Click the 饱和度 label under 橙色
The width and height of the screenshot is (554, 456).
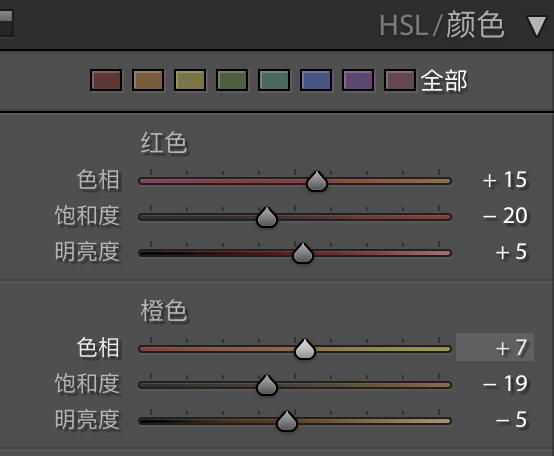coord(87,383)
